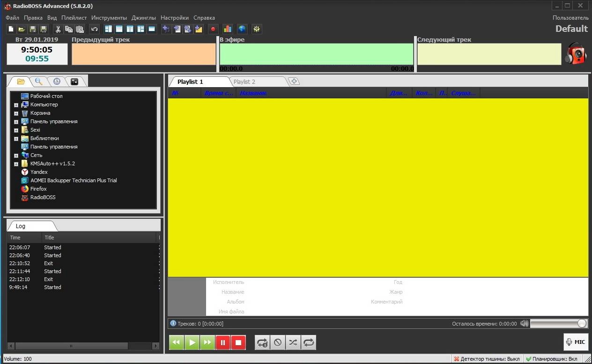Copy tracks using the copy toolbar icon

[69, 29]
